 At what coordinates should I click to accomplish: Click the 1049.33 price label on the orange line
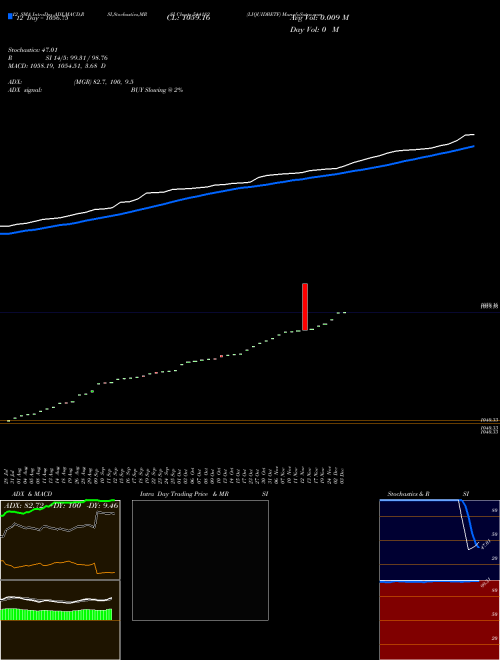pyautogui.click(x=489, y=420)
